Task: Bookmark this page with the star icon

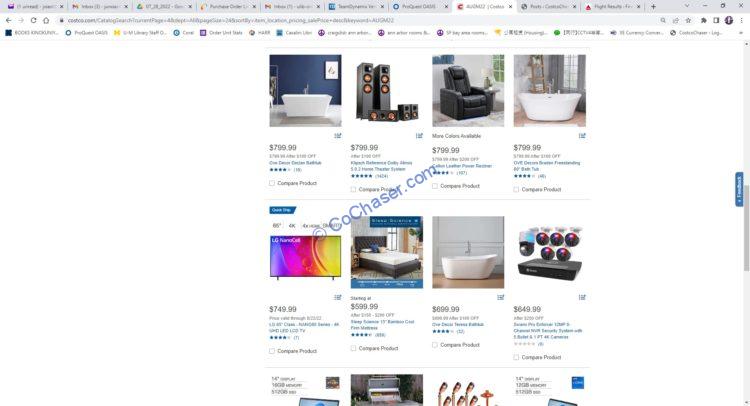Action: [x=688, y=21]
